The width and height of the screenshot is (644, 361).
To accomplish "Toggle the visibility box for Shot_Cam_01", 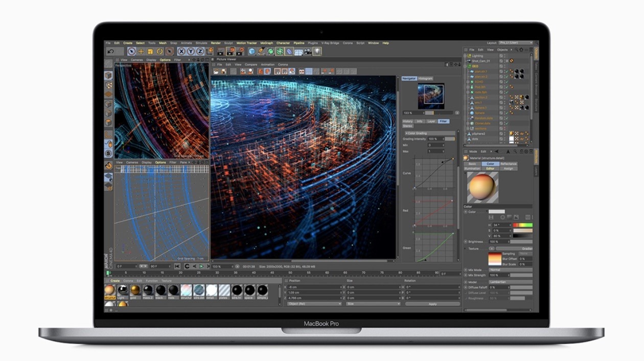I will coord(501,61).
